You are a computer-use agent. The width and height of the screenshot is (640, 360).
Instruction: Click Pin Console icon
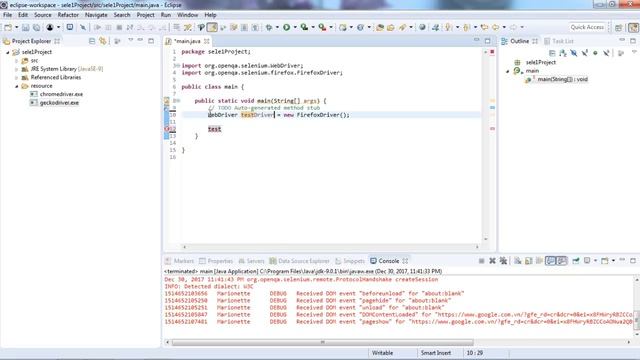tap(576, 261)
